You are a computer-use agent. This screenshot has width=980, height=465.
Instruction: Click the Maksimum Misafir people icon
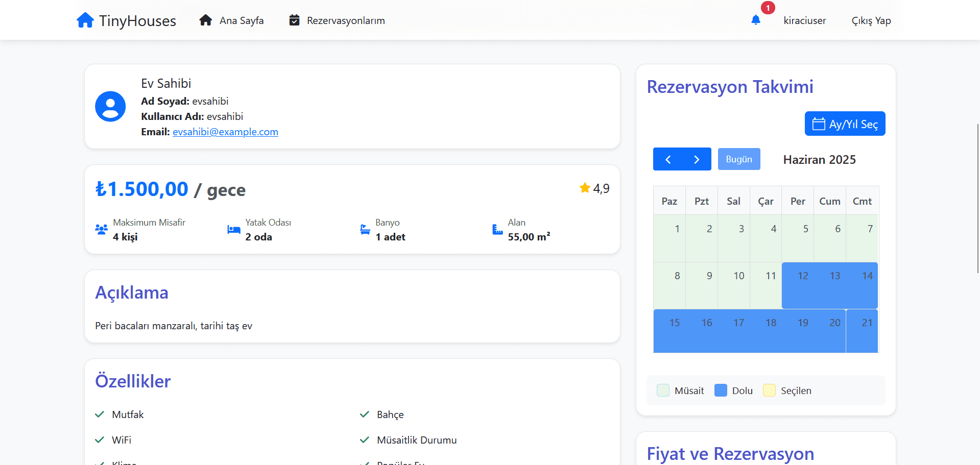tap(101, 229)
